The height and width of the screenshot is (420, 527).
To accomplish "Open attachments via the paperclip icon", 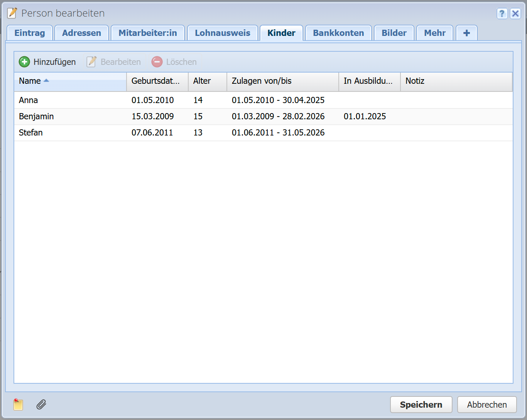I will [x=41, y=404].
